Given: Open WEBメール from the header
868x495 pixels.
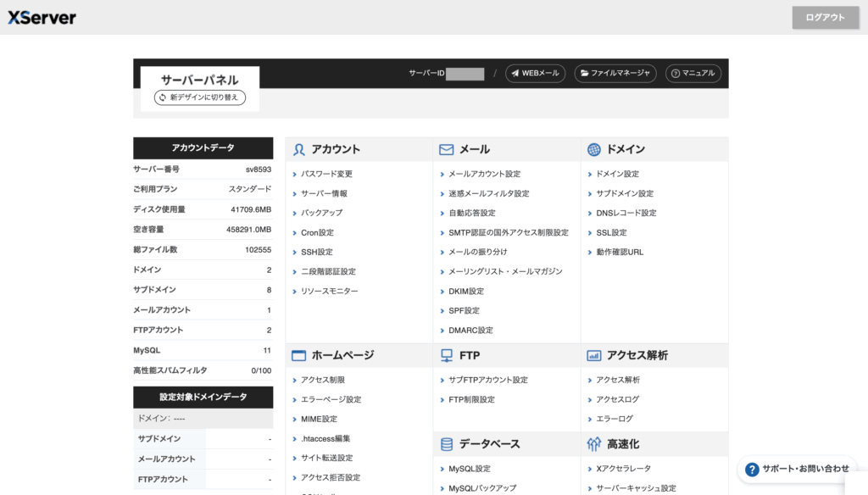Looking at the screenshot, I should [535, 74].
